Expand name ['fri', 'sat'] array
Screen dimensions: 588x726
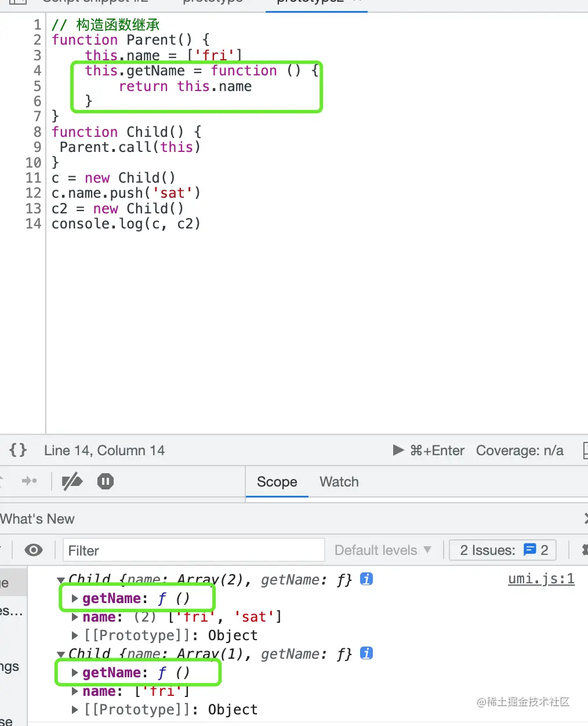pyautogui.click(x=75, y=617)
